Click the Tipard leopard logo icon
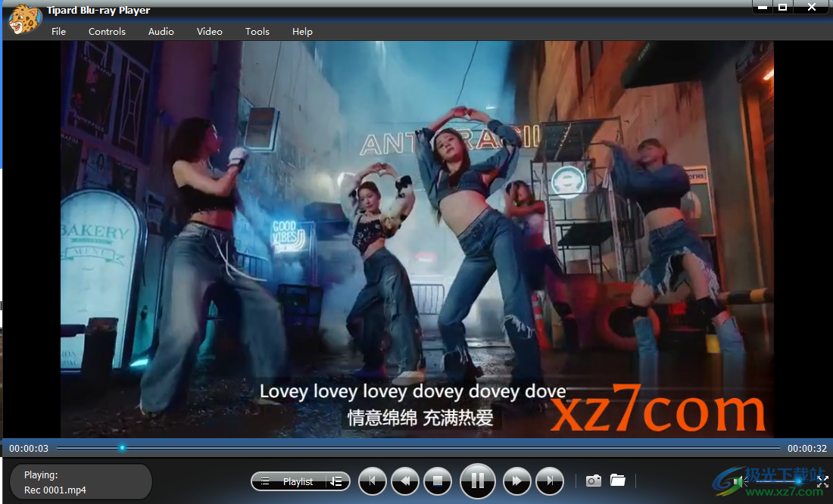 [24, 19]
